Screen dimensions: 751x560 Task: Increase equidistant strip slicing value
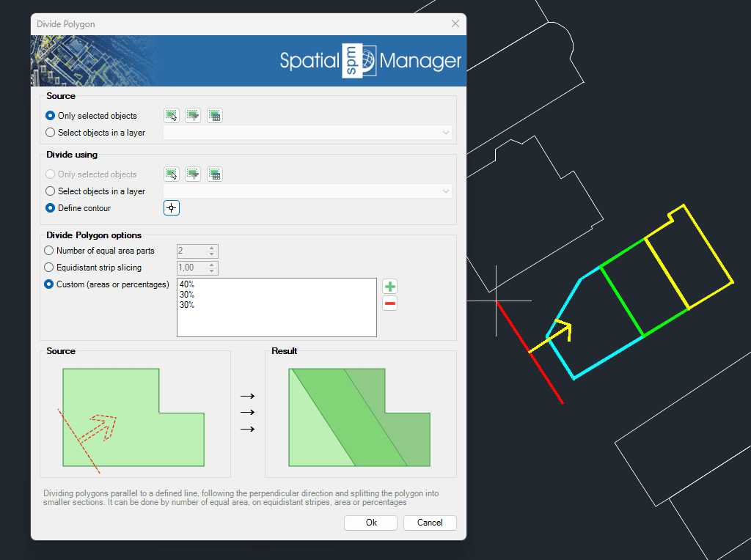pyautogui.click(x=212, y=265)
